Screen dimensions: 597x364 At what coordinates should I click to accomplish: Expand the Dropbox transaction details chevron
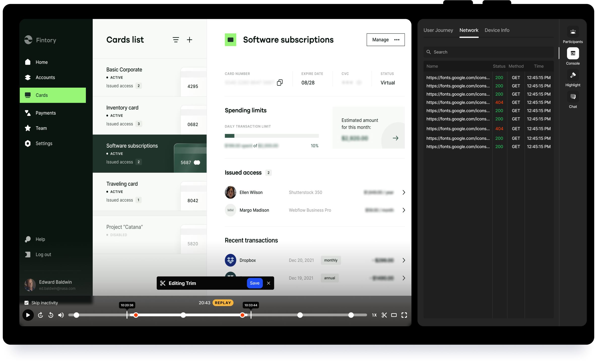click(x=404, y=260)
